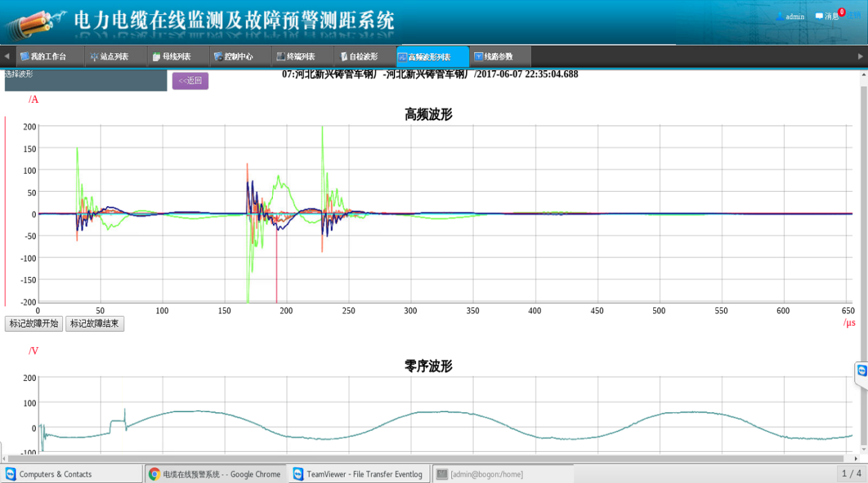Click the 终端列表 tab icon

(280, 57)
